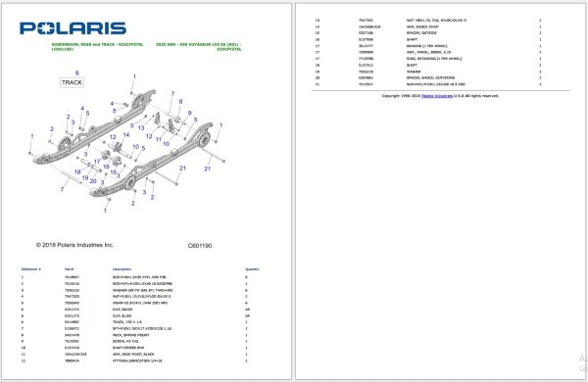Viewport: 588px width, 382px height.
Task: Click the Polaris logo
Action: (73, 28)
